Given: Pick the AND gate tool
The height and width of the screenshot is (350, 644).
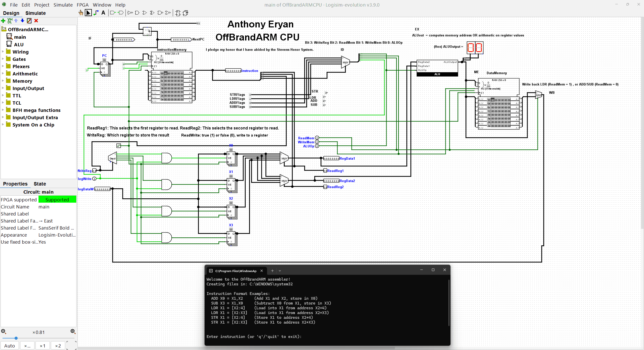Looking at the screenshot, I should [x=137, y=13].
